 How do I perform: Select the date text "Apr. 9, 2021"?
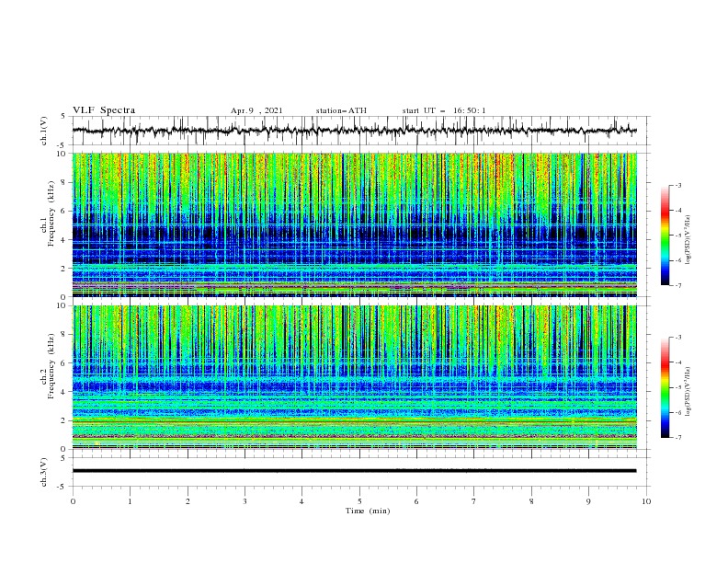(x=256, y=110)
